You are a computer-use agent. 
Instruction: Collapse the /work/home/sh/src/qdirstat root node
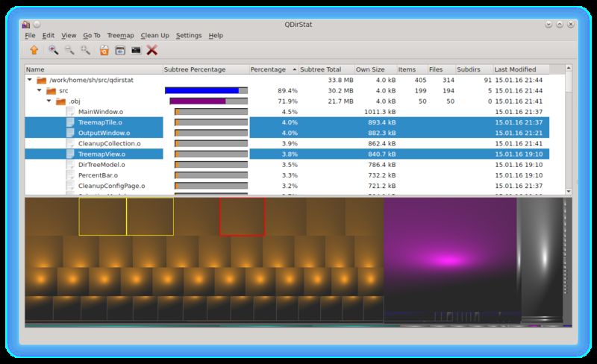coord(30,80)
